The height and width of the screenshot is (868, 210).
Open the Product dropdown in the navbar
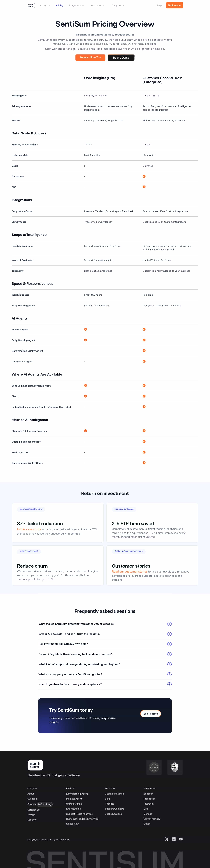45,5
